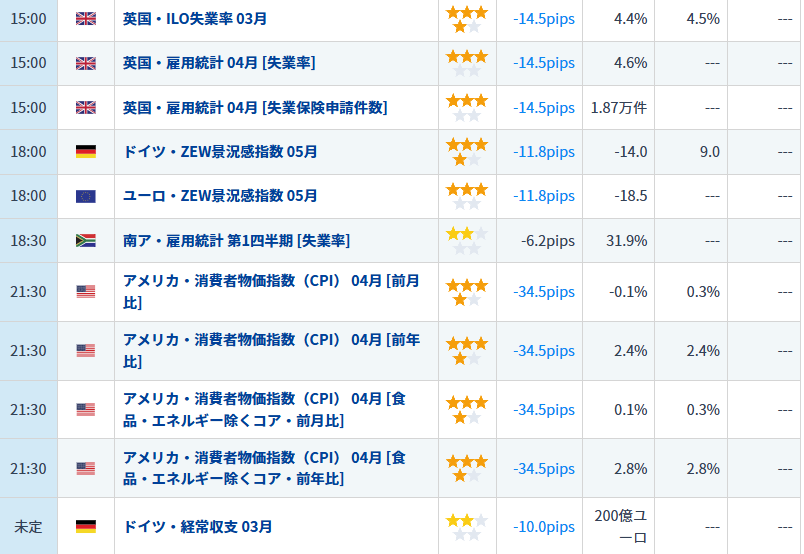This screenshot has height=554, width=804.
Task: Click 18:30 time cell
Action: 28,240
